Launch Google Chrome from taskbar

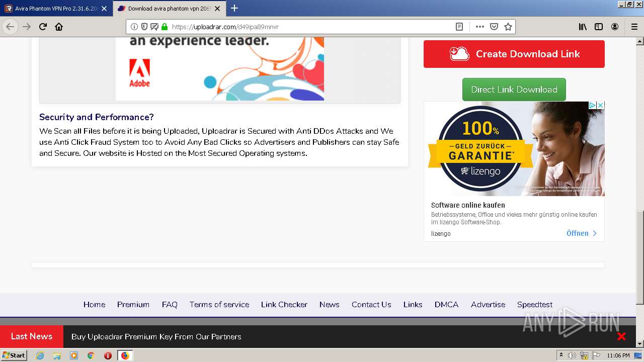click(91, 355)
